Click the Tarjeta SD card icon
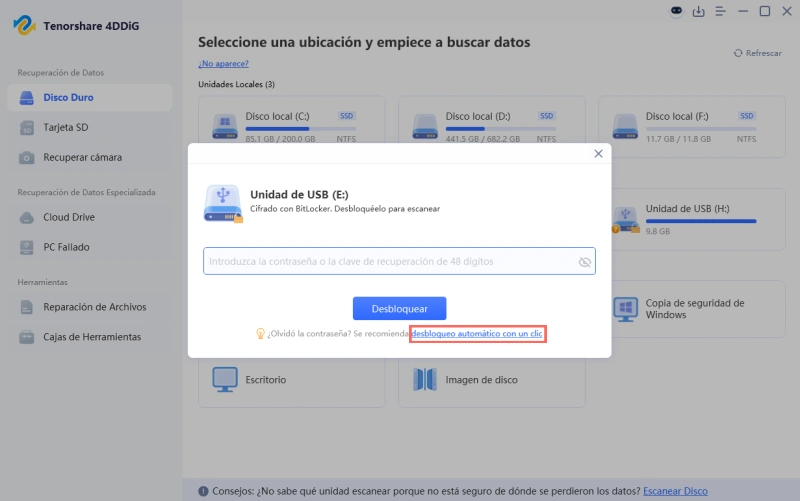 click(27, 128)
